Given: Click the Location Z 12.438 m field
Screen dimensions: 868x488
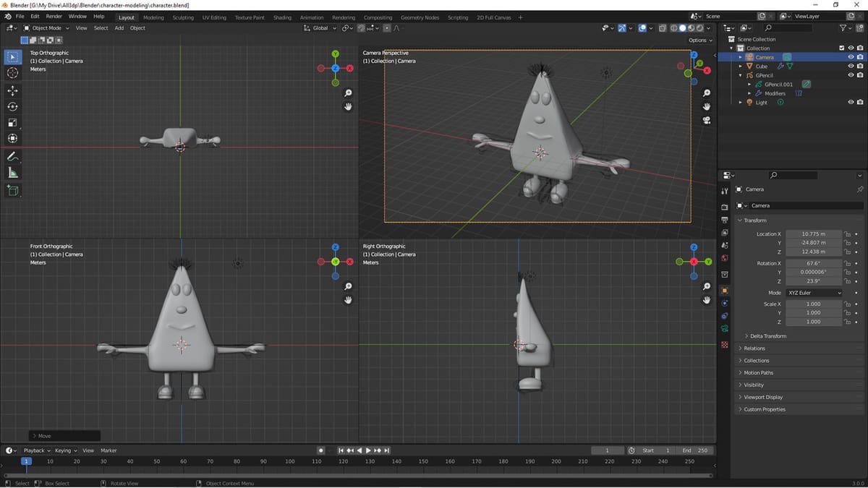Looking at the screenshot, I should [x=814, y=252].
